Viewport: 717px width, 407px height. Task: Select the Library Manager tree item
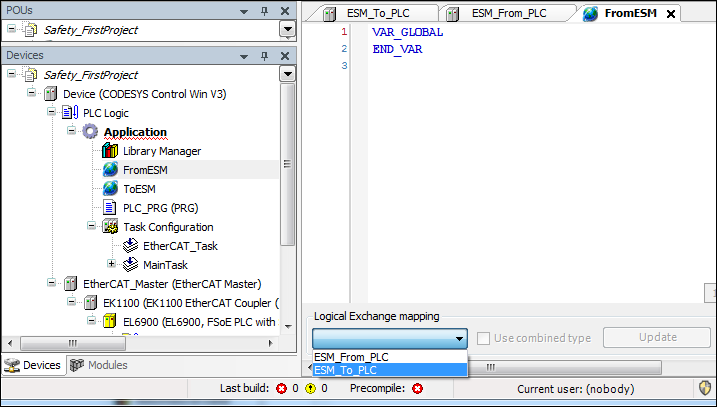[162, 151]
